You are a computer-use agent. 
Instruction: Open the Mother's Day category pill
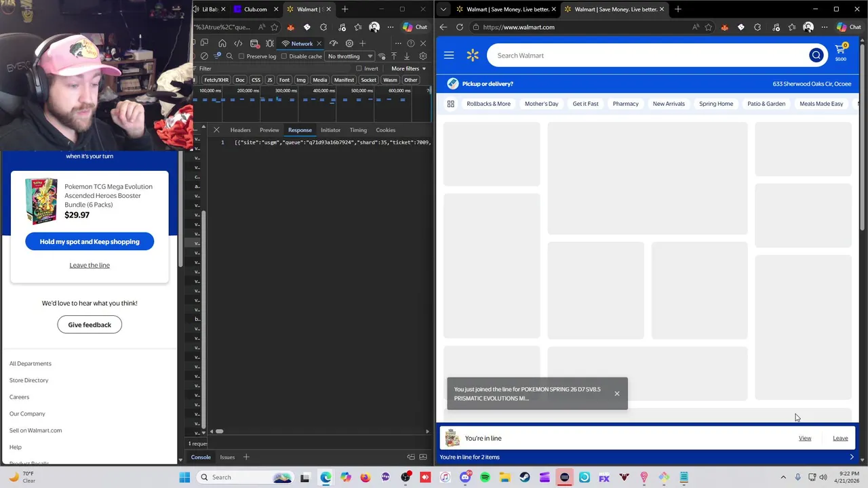point(541,104)
